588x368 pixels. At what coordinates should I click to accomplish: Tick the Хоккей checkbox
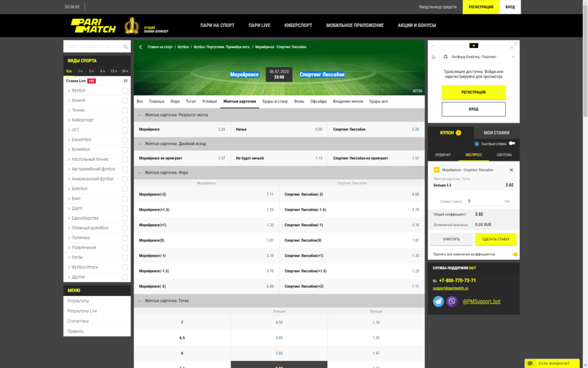coord(125,100)
